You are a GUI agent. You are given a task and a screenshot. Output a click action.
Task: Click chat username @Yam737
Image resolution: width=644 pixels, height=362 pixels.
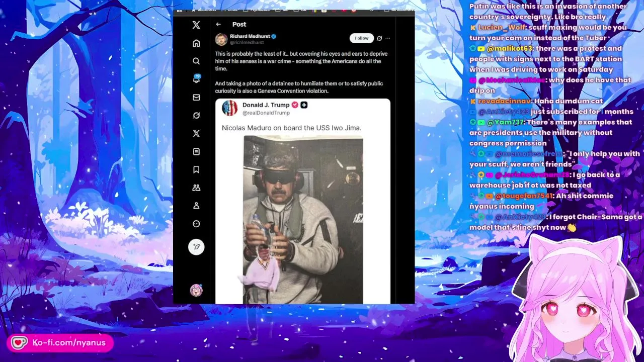click(505, 122)
